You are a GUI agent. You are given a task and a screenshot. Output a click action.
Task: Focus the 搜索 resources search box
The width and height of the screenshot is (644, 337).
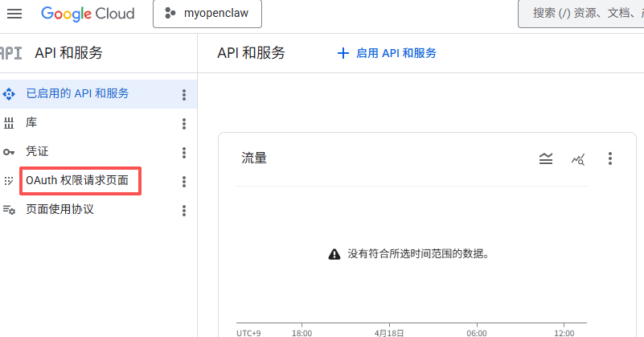(580, 14)
